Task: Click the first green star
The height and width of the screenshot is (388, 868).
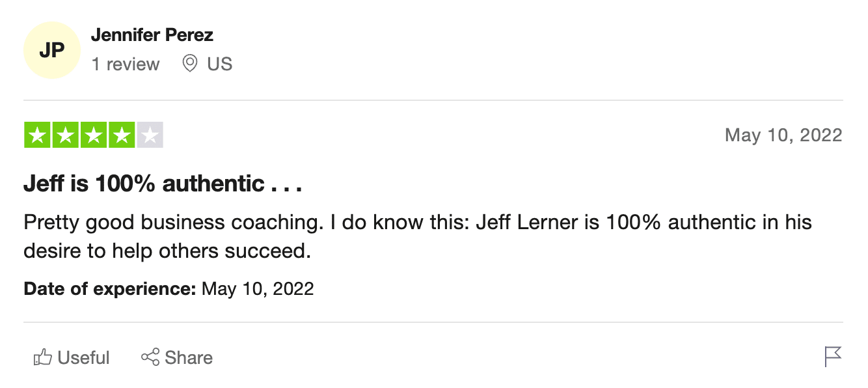Action: [x=37, y=135]
